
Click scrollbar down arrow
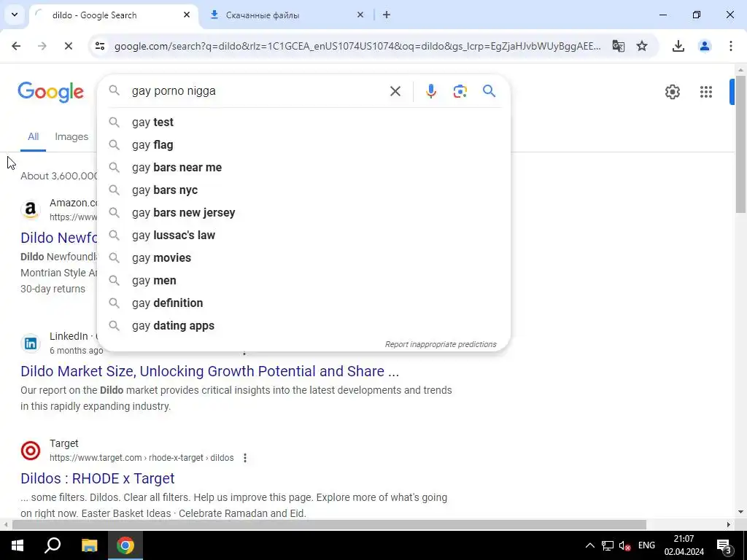click(x=740, y=512)
